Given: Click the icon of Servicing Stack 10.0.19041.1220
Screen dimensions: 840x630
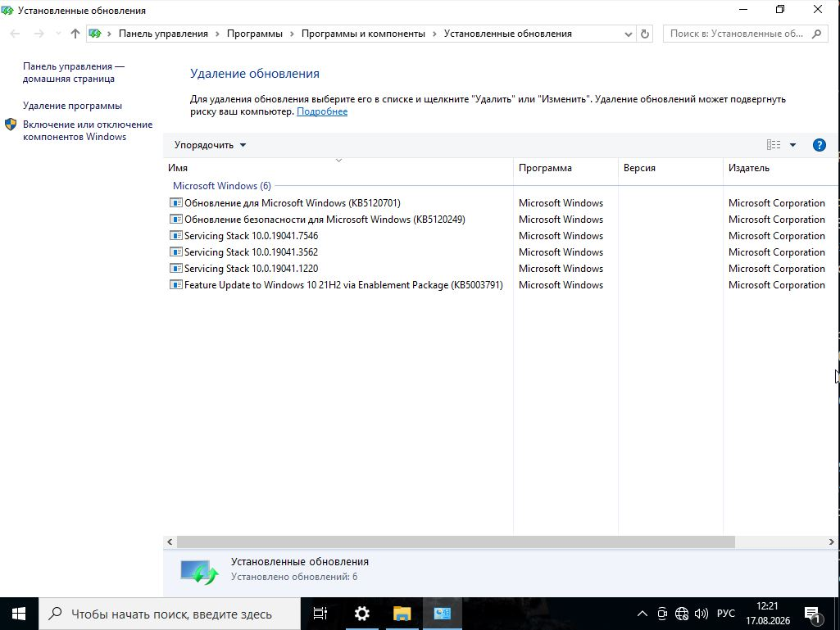Looking at the screenshot, I should click(x=175, y=268).
